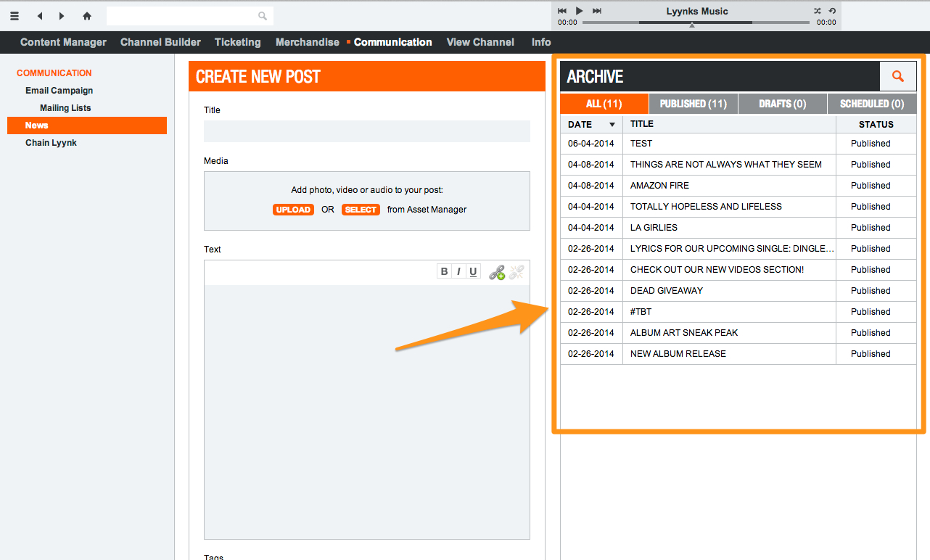Click the COMMUNICATION sidebar heading

[x=54, y=73]
